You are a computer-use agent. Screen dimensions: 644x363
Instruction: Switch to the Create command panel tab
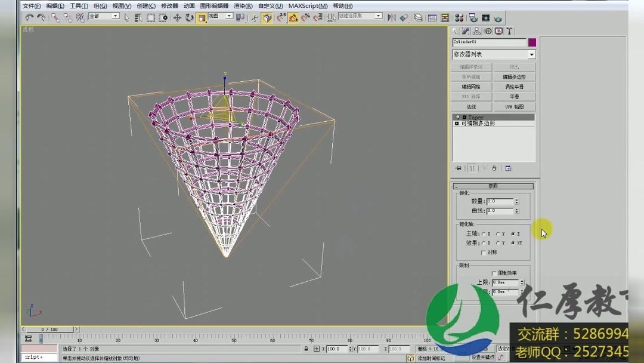click(x=455, y=30)
